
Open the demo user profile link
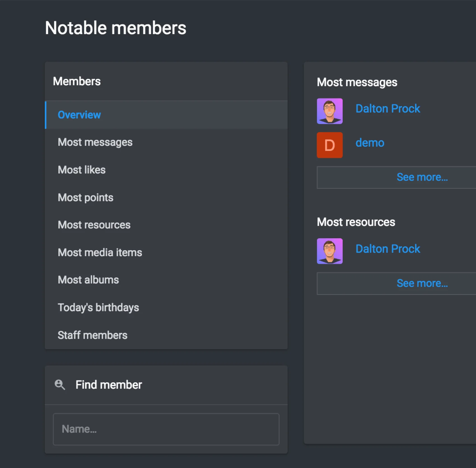[370, 143]
